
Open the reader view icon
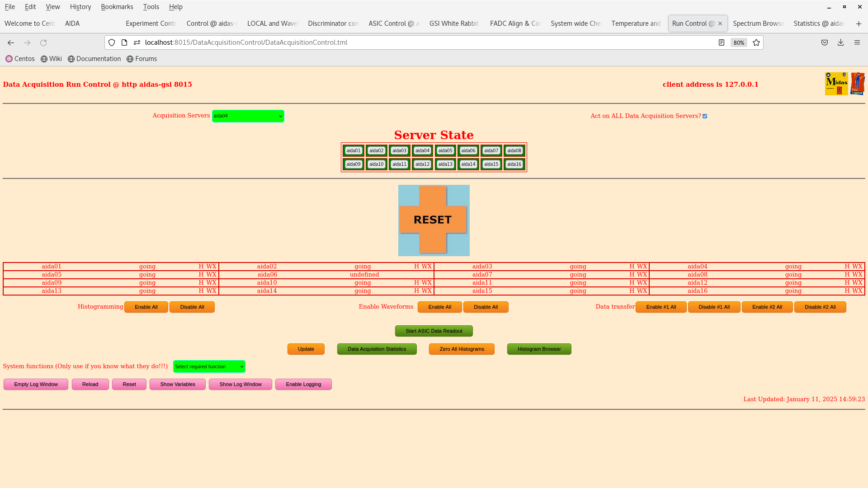coord(722,42)
